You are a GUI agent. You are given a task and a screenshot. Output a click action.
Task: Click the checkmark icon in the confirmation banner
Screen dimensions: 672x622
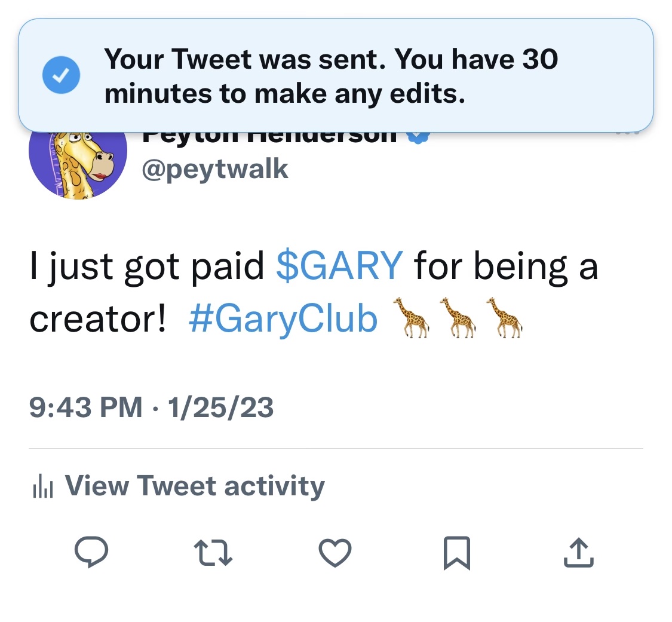[x=61, y=74]
